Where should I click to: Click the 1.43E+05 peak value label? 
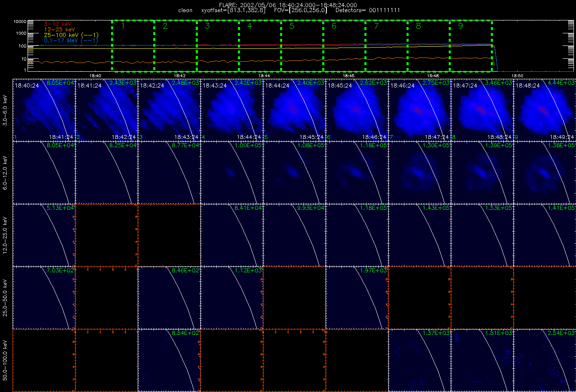coord(436,208)
